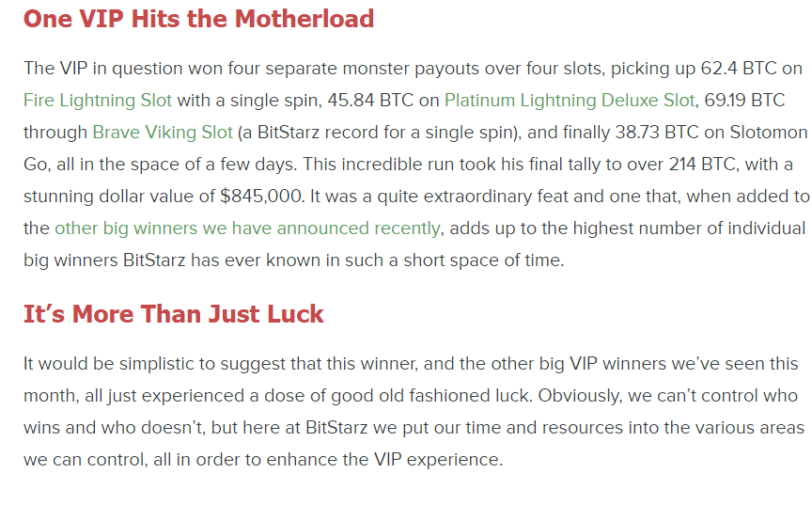Open the Fire Lightning Slot link
This screenshot has height=505, width=812.
click(x=98, y=100)
